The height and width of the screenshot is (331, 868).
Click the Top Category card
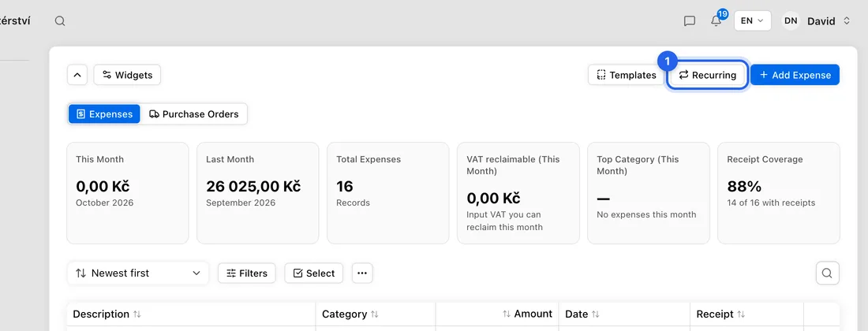click(648, 193)
